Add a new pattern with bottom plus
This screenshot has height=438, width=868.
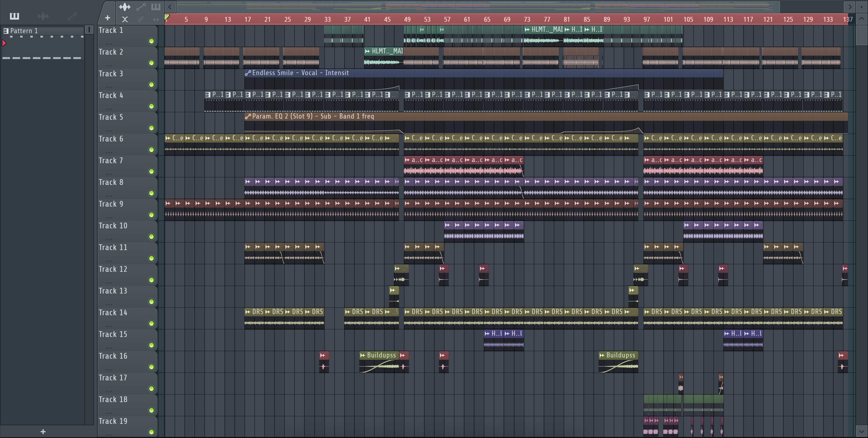pyautogui.click(x=43, y=432)
